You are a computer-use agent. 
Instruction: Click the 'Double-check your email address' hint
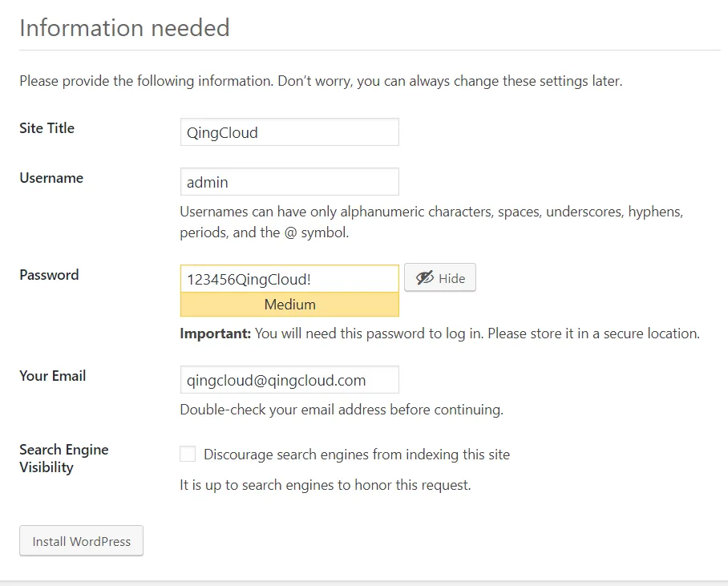pyautogui.click(x=341, y=410)
